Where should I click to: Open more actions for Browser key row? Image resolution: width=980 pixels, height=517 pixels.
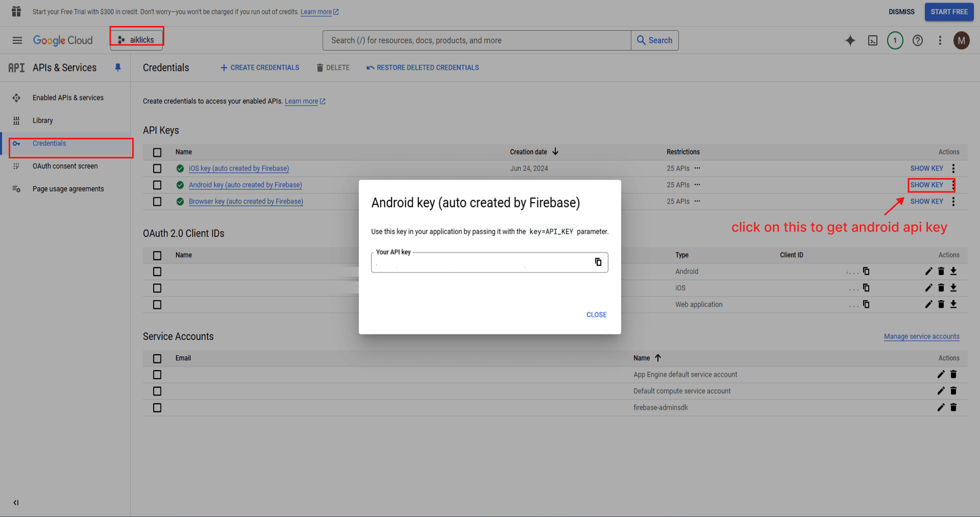953,202
